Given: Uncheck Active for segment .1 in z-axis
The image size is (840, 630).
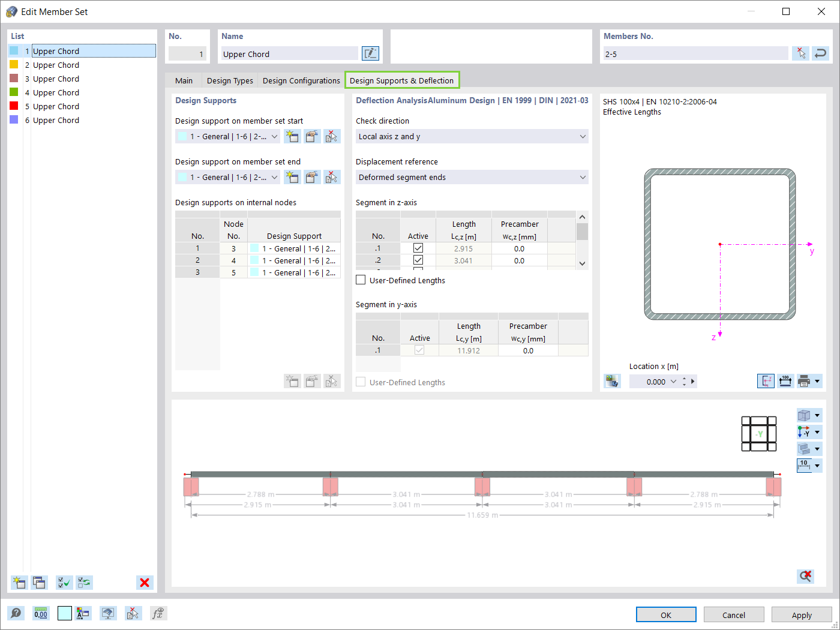Looking at the screenshot, I should 418,248.
